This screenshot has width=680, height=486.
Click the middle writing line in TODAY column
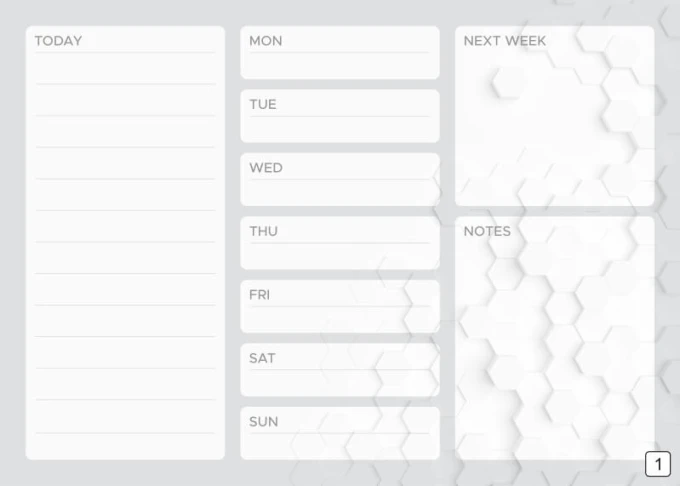pyautogui.click(x=125, y=242)
